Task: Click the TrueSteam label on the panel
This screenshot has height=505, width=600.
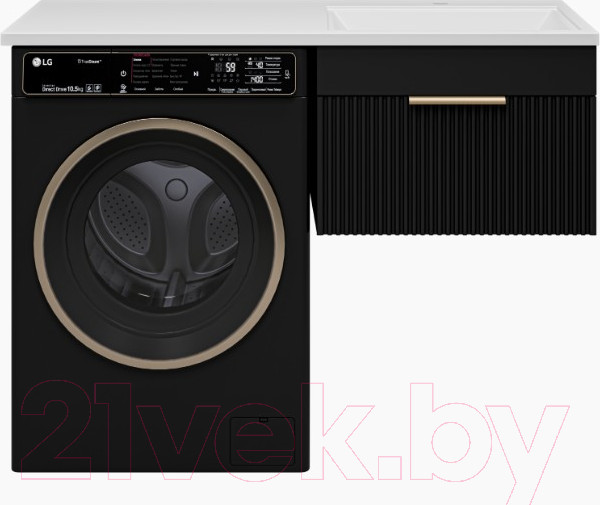Action: pos(91,63)
